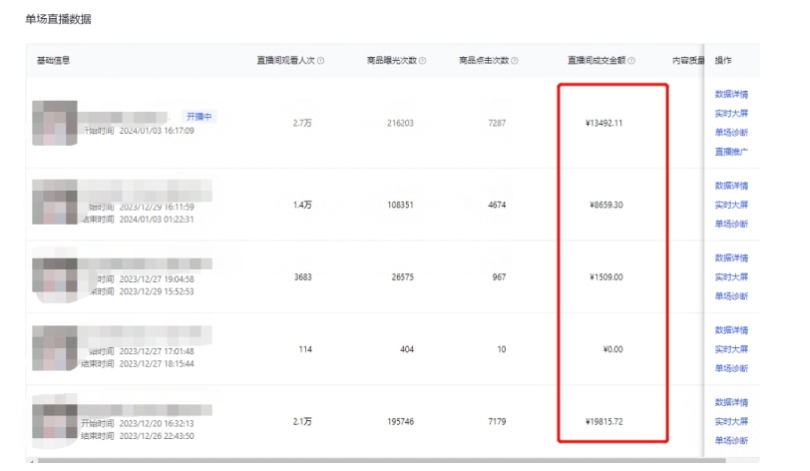Open 单场诊断 for the ¥13492.11 stream
This screenshot has width=810, height=471.
(731, 132)
